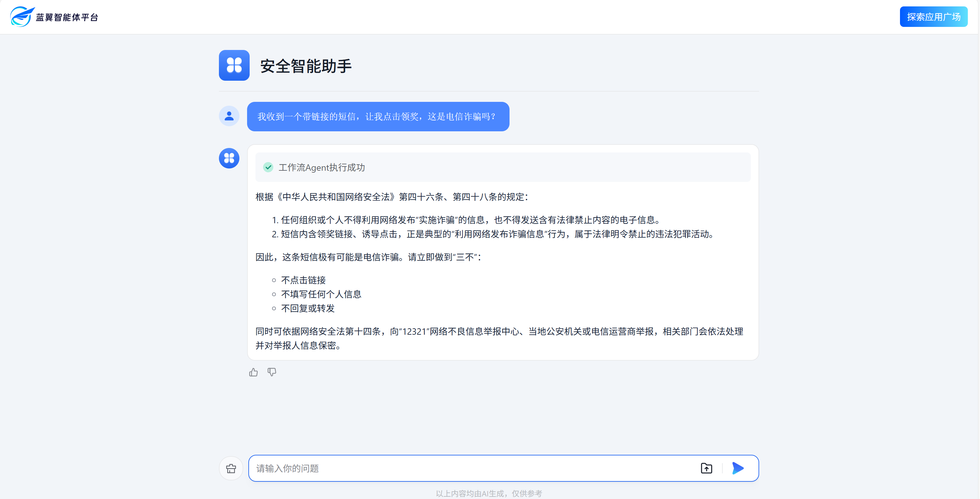Click the 探索应用广场 button

933,17
